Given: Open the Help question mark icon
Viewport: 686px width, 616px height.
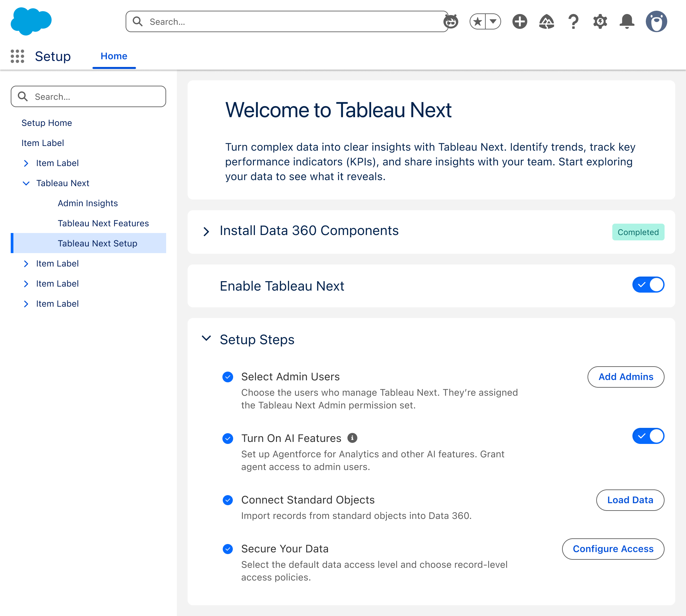Looking at the screenshot, I should 573,22.
